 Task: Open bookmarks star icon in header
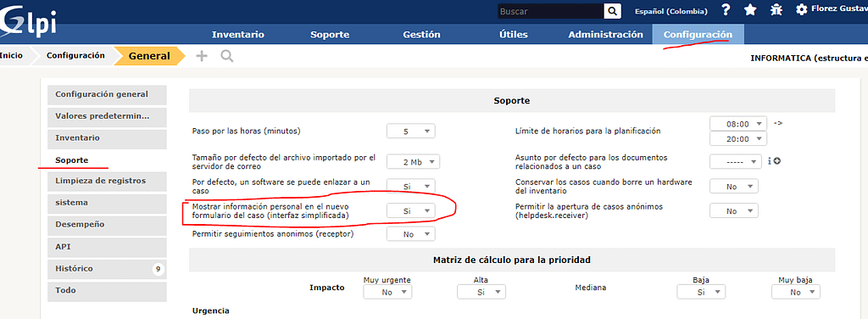750,10
